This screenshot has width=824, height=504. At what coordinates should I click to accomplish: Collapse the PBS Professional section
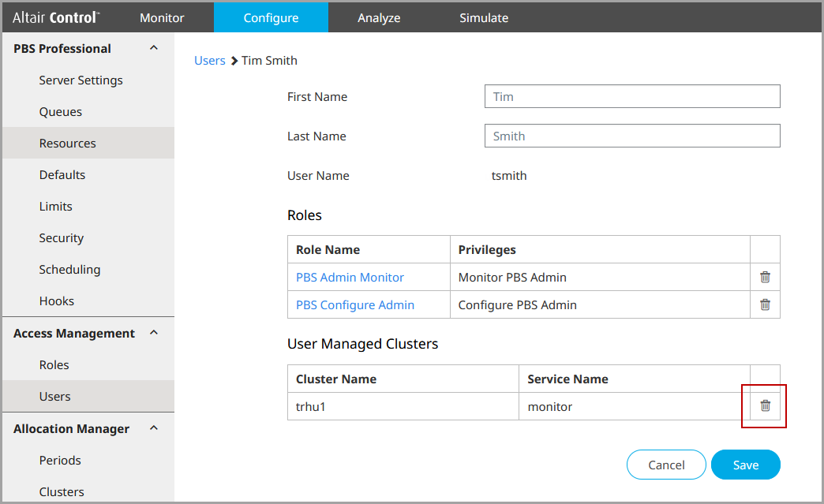pyautogui.click(x=154, y=48)
